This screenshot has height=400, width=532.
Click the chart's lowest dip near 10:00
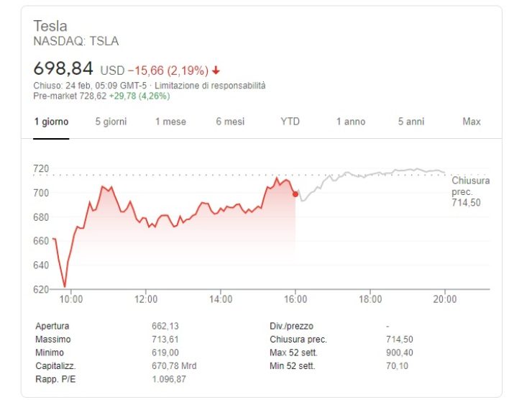tap(65, 286)
